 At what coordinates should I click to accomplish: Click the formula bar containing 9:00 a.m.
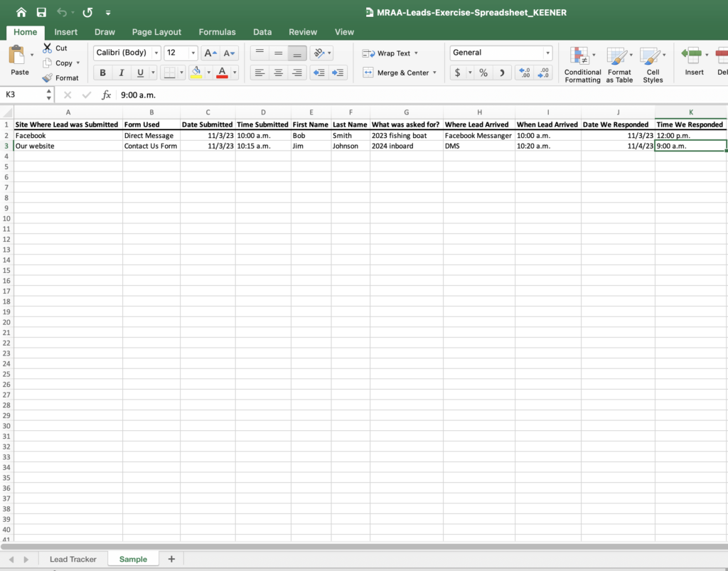pyautogui.click(x=422, y=95)
